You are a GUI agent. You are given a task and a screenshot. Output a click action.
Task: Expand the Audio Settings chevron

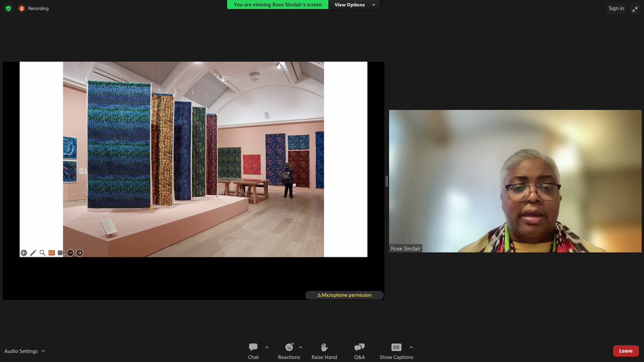tap(44, 351)
